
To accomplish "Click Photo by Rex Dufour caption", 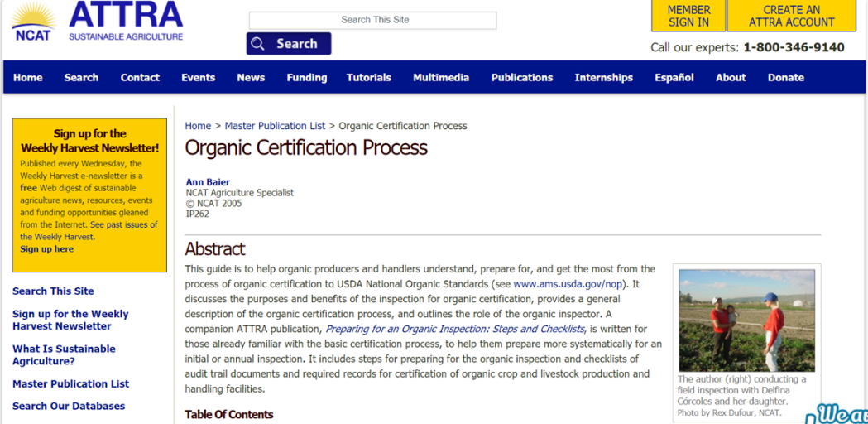I will 730,413.
